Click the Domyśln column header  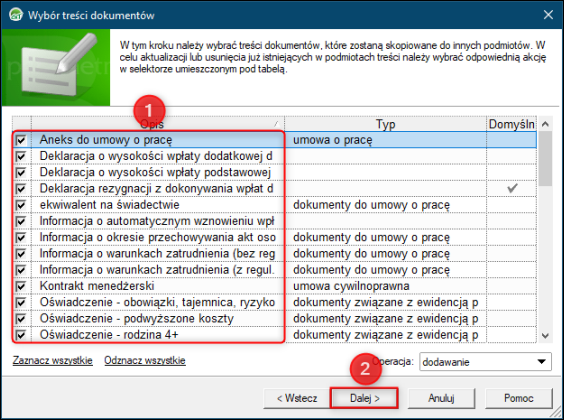pyautogui.click(x=511, y=124)
